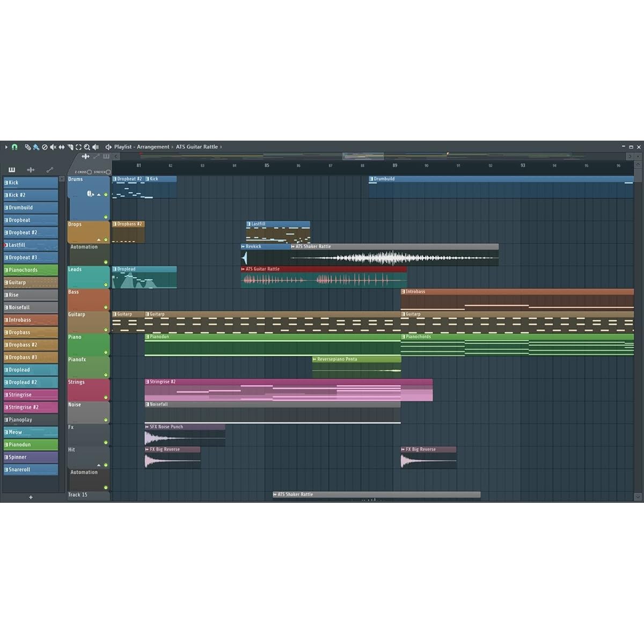Collapse the Drums track group
This screenshot has width=644, height=644.
pos(99,195)
